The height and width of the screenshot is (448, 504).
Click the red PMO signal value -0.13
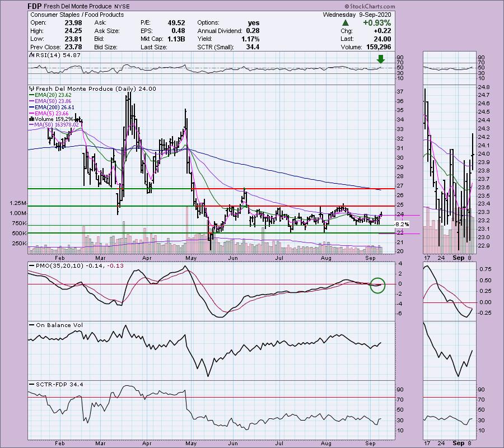click(115, 266)
